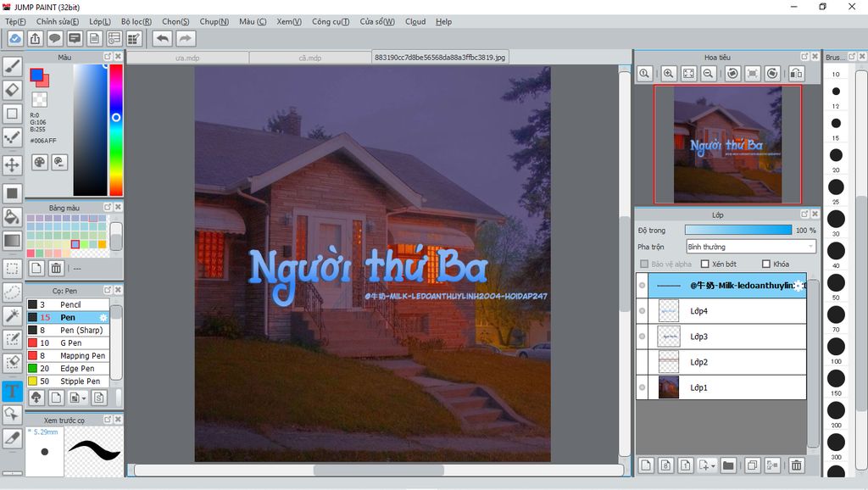Image resolution: width=868 pixels, height=490 pixels.
Task: Select Pencil brush in brush list
Action: (x=68, y=304)
